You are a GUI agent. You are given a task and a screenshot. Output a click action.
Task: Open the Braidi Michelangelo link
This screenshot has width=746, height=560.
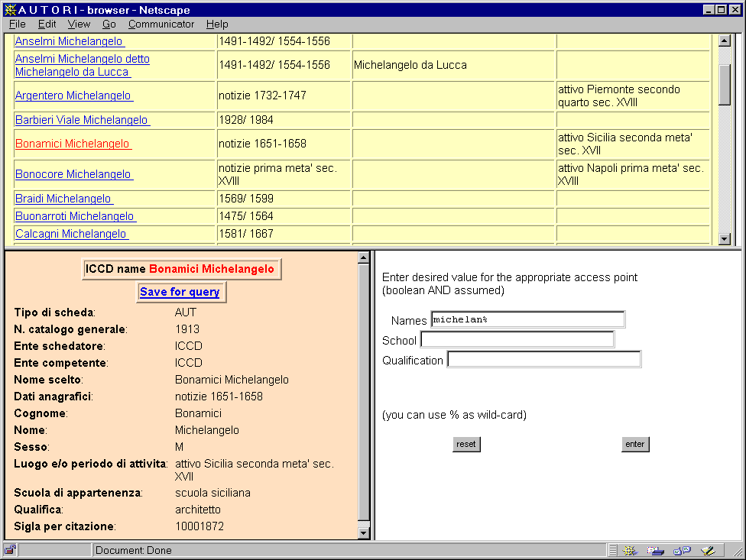(x=64, y=198)
